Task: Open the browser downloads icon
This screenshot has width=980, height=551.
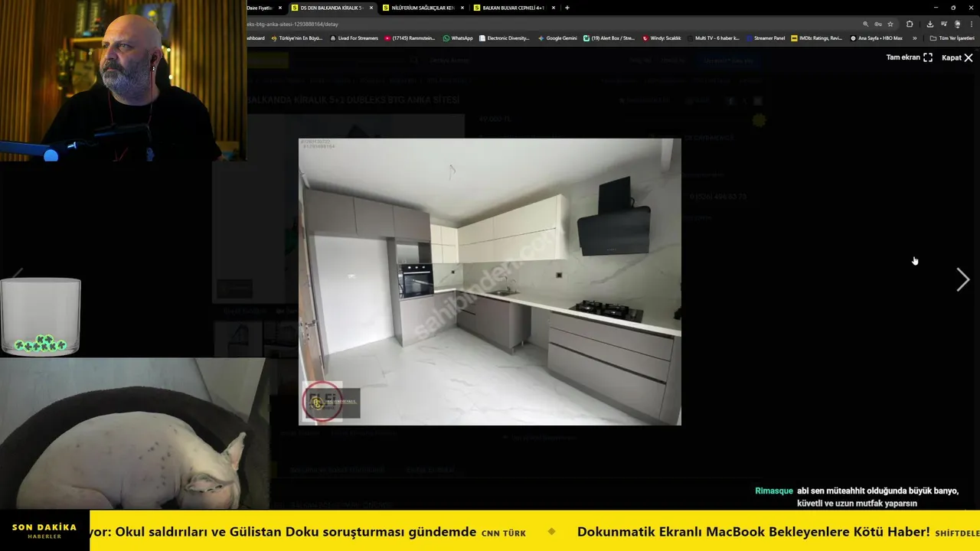Action: click(930, 24)
